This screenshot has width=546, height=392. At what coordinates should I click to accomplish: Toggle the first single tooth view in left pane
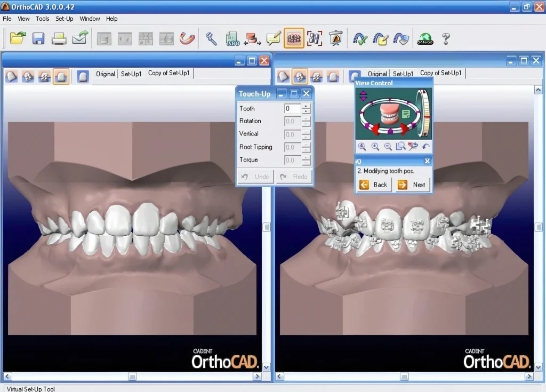point(12,76)
